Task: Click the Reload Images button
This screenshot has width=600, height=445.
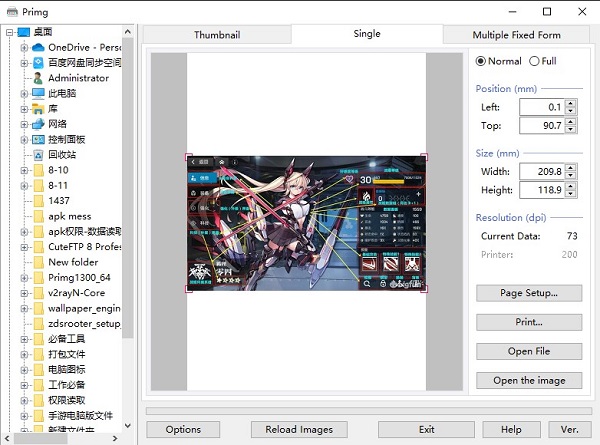Action: (x=299, y=430)
